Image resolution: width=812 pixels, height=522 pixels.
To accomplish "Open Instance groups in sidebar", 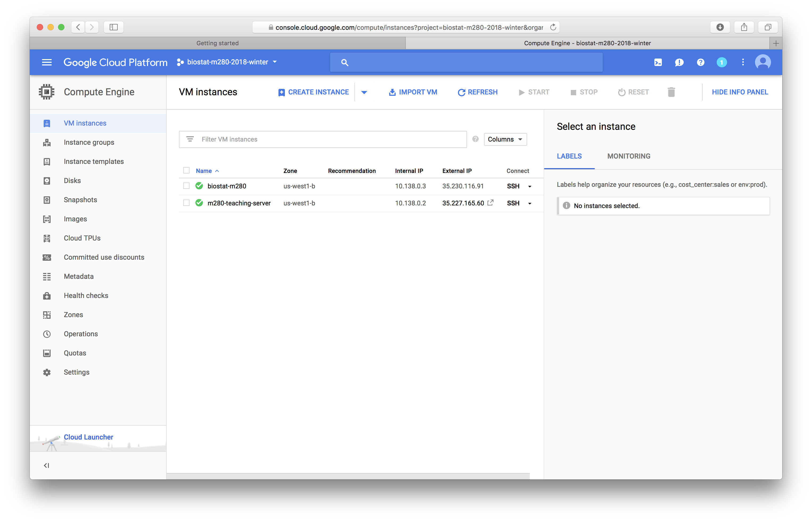I will [x=89, y=142].
